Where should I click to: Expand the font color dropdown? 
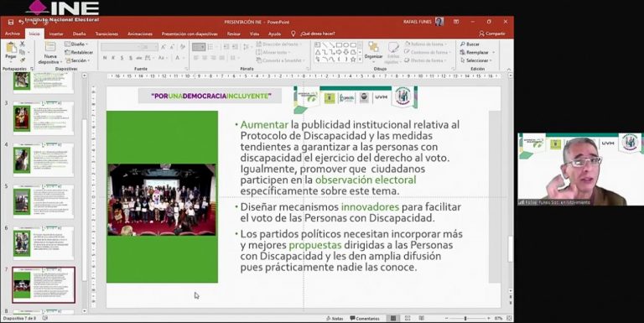(x=184, y=58)
